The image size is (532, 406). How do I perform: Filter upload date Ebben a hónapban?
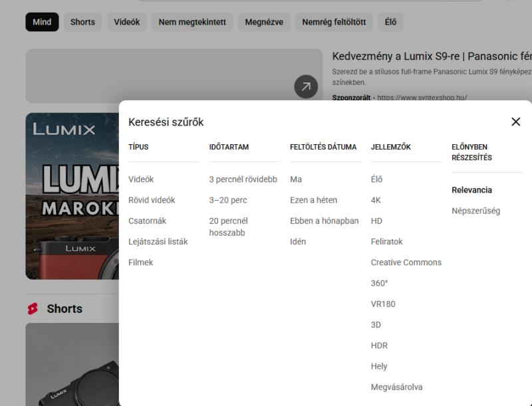(x=325, y=221)
